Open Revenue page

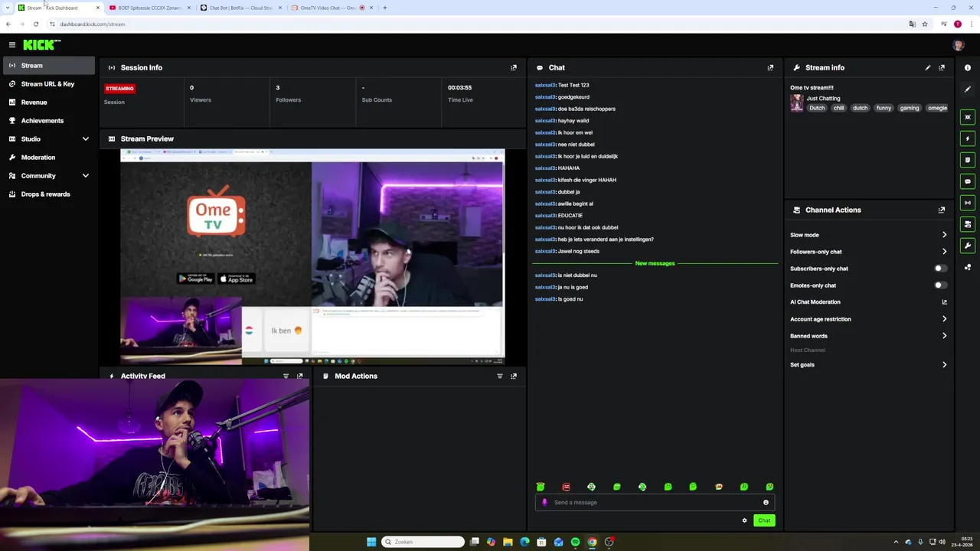tap(49, 102)
